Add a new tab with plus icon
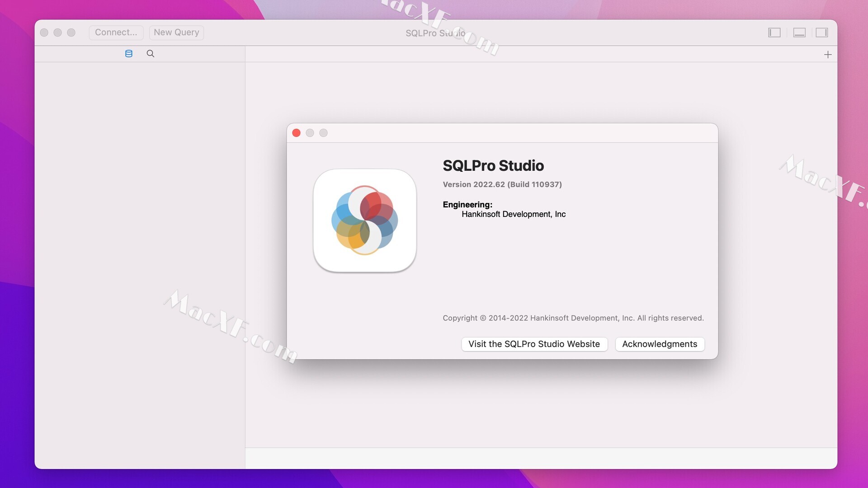868x488 pixels. click(828, 55)
